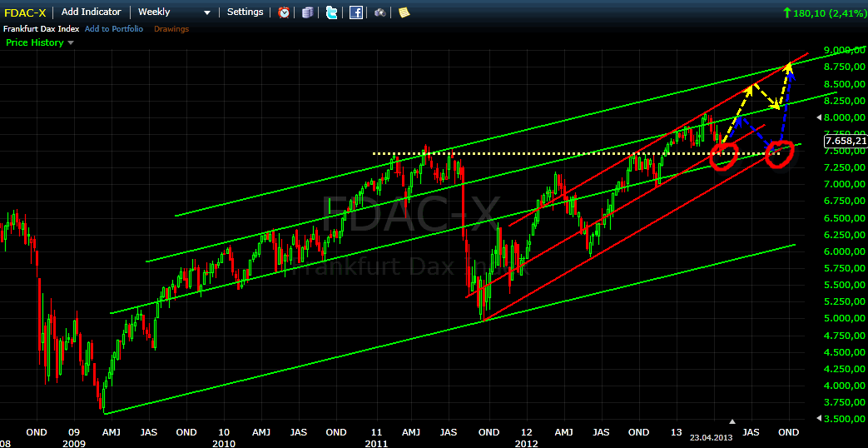868x448 pixels.
Task: Share chart via Facebook icon
Action: pyautogui.click(x=356, y=12)
